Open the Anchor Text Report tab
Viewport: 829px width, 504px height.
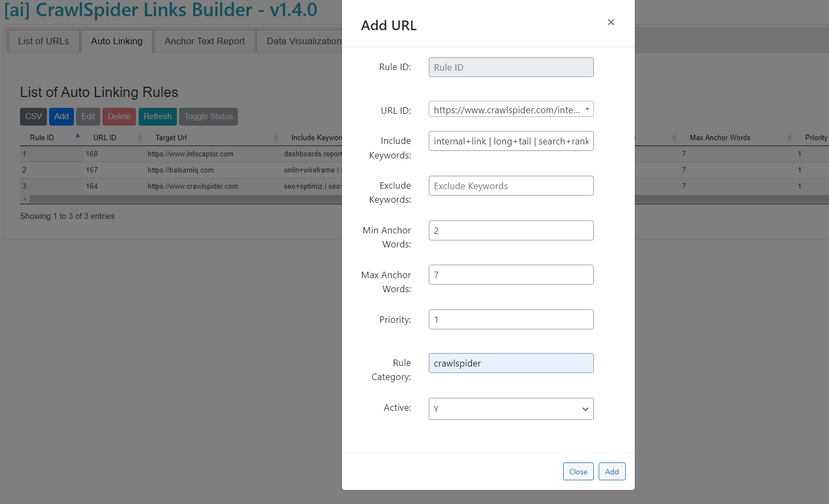click(x=204, y=41)
